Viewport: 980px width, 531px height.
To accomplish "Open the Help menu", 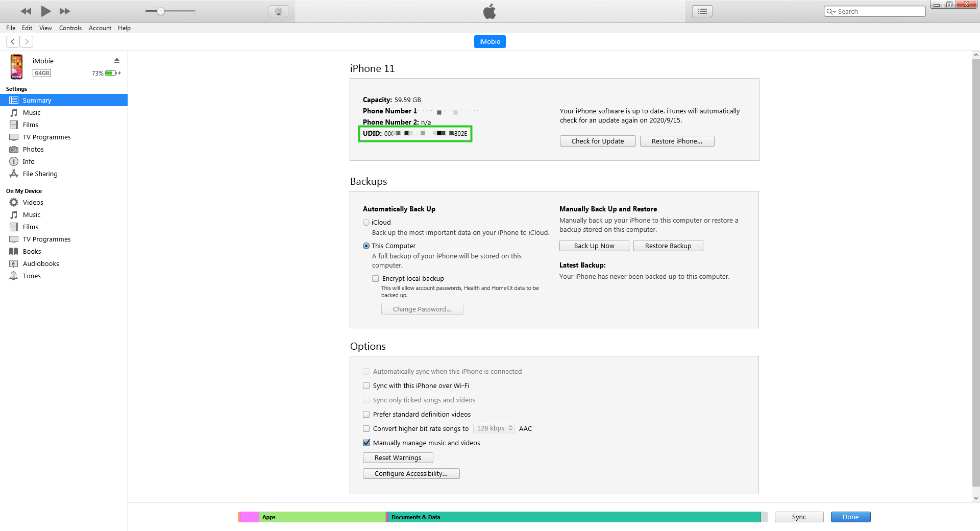I will [124, 28].
